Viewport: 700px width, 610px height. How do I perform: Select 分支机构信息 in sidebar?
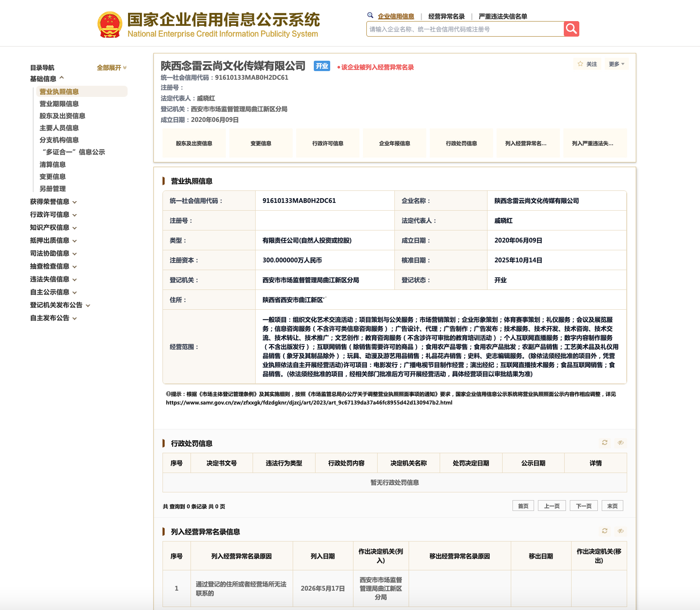[59, 140]
